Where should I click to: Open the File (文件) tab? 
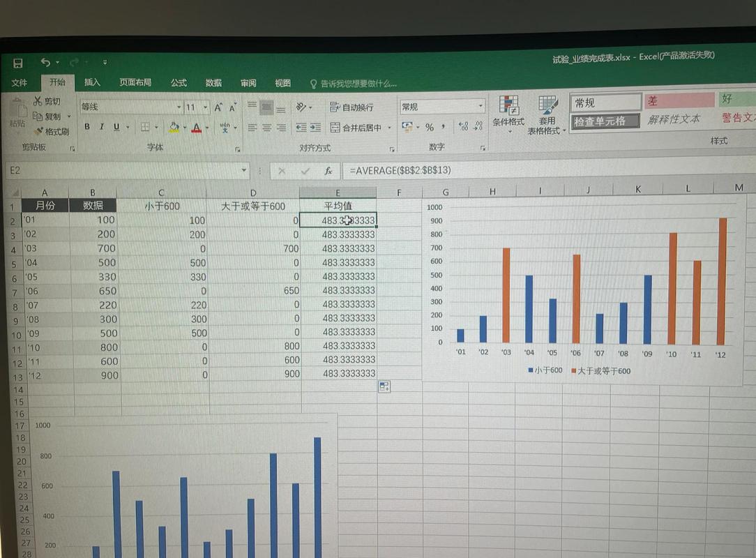pos(20,83)
